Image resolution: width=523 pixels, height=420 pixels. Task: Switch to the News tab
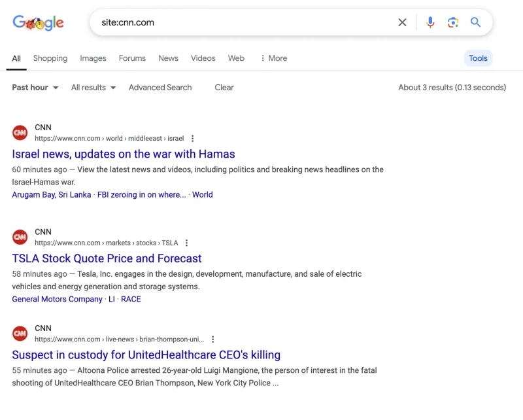click(168, 58)
